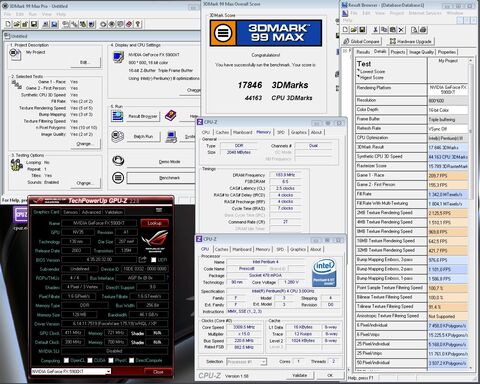The image size is (480, 384).
Task: Click the My Project document icon
Action: tap(15, 54)
